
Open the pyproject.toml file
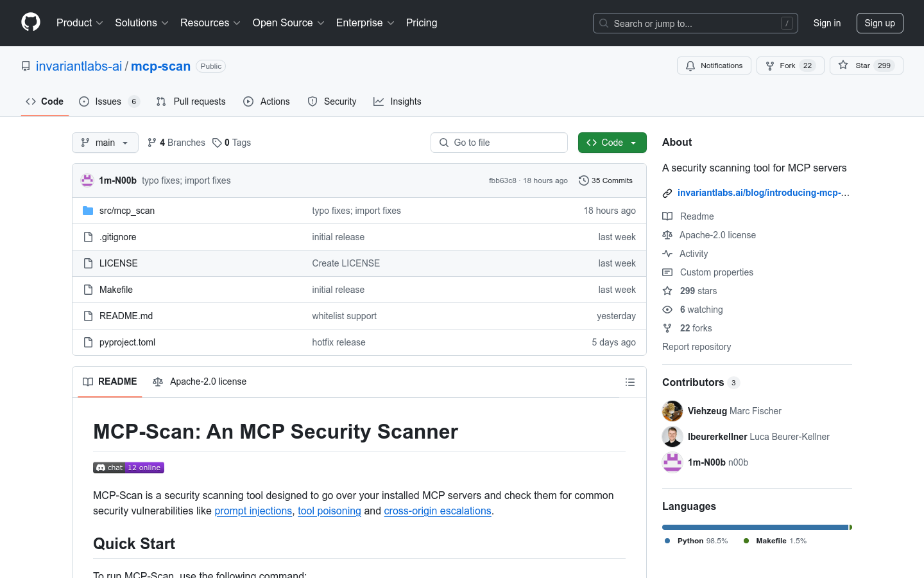pos(127,342)
